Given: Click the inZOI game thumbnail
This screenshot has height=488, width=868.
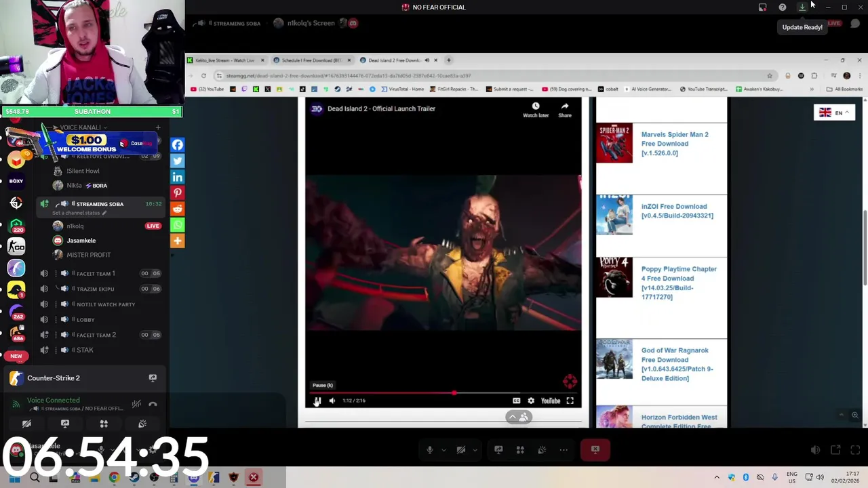Looking at the screenshot, I should point(614,215).
